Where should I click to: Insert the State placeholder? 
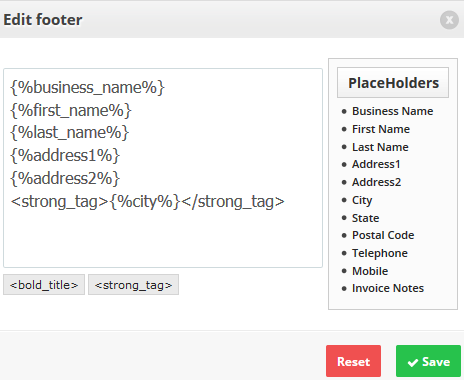(x=365, y=218)
